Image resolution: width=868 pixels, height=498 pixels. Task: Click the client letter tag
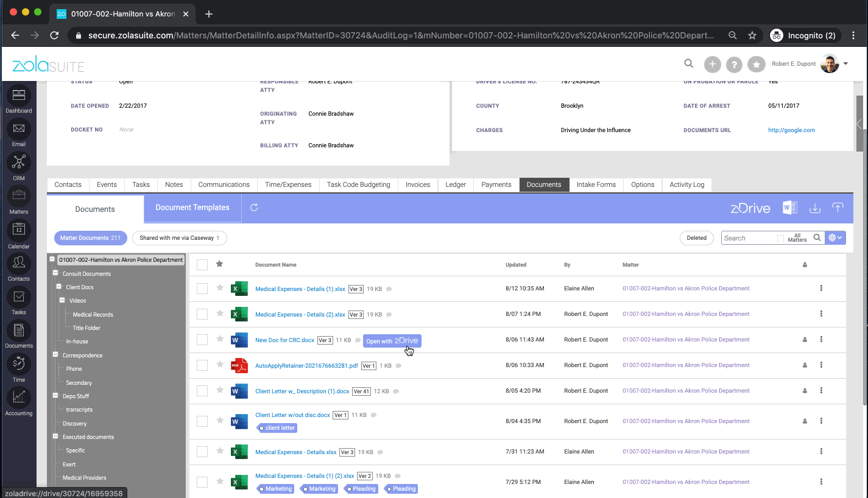pyautogui.click(x=277, y=428)
